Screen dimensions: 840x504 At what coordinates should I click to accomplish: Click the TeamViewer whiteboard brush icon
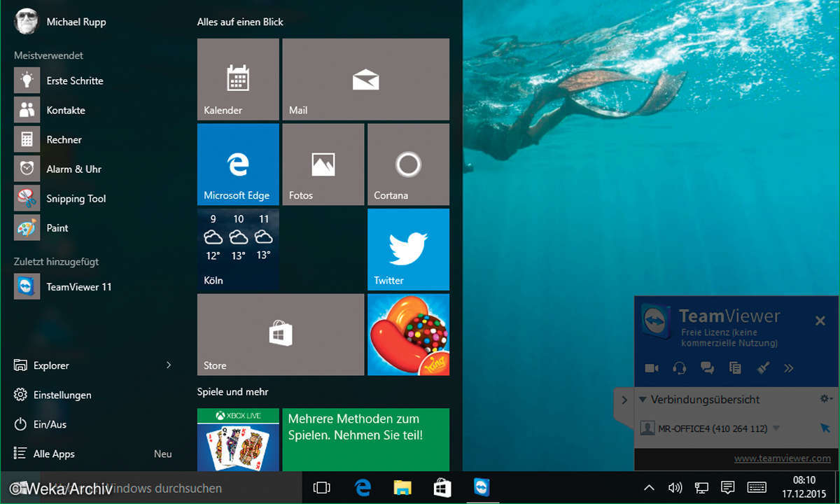click(764, 367)
